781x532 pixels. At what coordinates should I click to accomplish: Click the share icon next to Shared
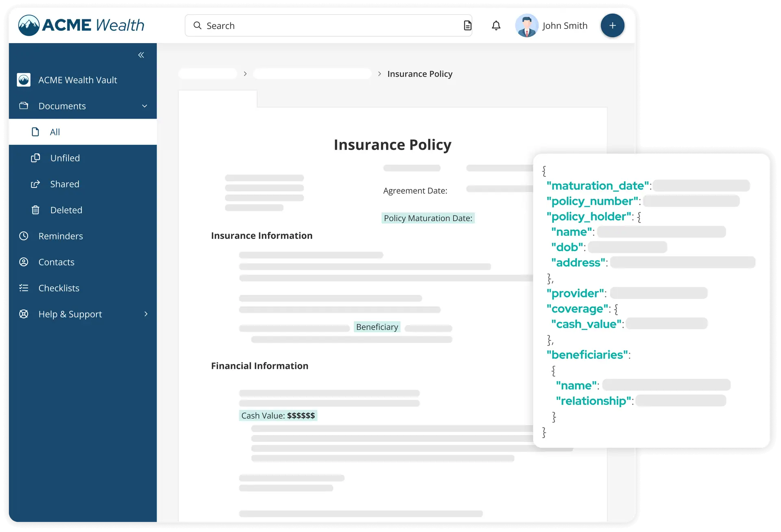coord(35,184)
